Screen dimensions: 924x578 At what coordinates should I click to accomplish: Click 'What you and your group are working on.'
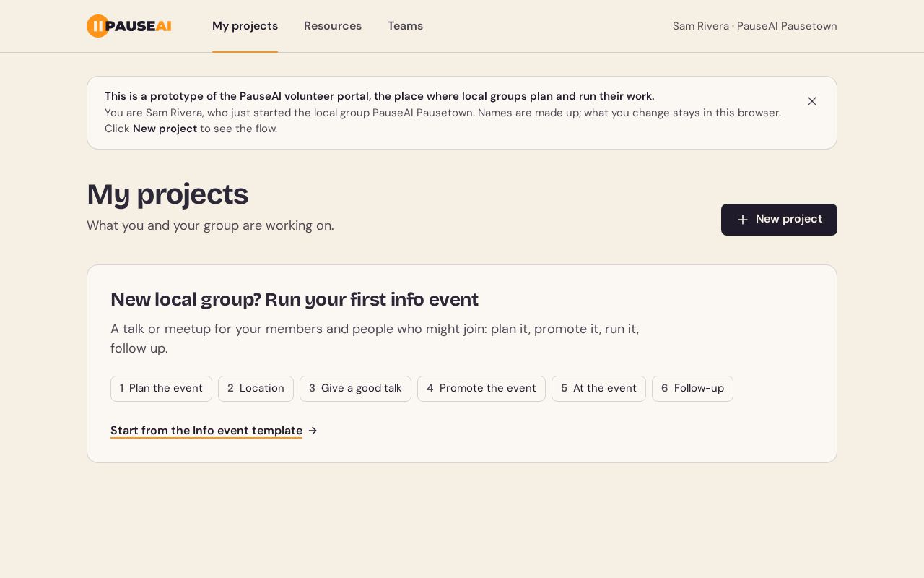click(210, 225)
